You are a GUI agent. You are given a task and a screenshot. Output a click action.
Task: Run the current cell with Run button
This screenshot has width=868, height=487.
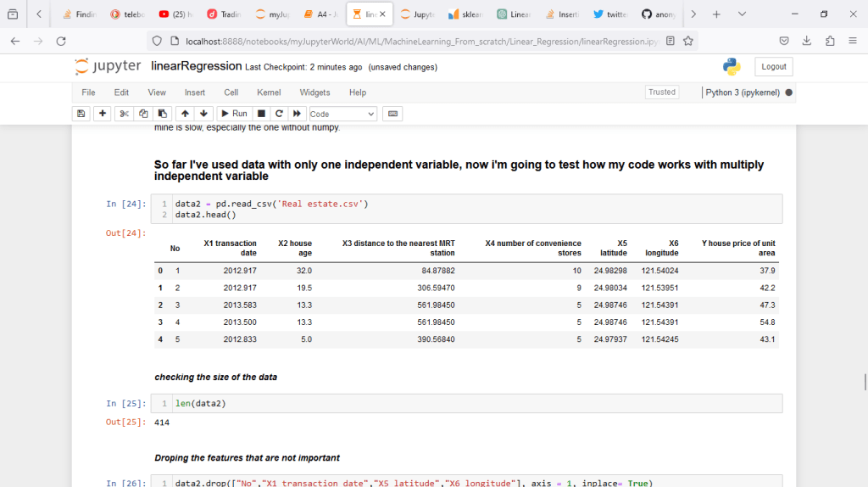(233, 114)
